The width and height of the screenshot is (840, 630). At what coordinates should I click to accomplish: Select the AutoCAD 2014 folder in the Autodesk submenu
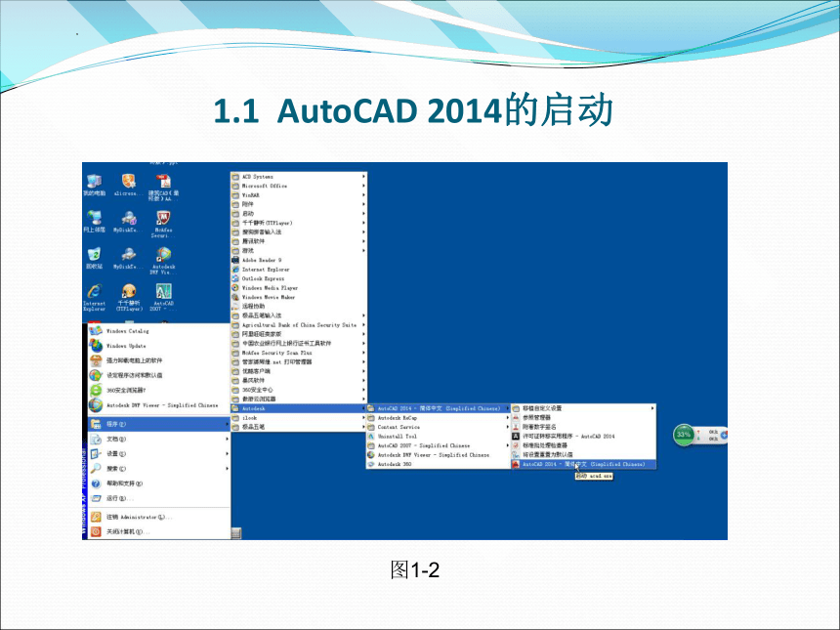click(x=439, y=408)
